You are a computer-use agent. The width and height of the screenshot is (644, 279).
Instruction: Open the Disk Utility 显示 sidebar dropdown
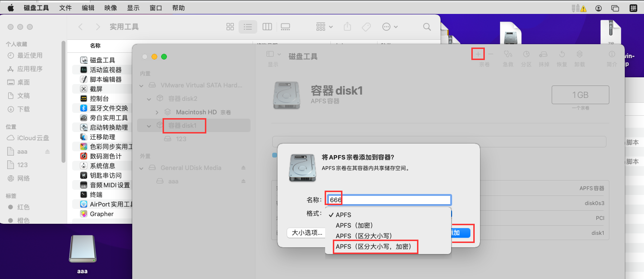point(273,54)
